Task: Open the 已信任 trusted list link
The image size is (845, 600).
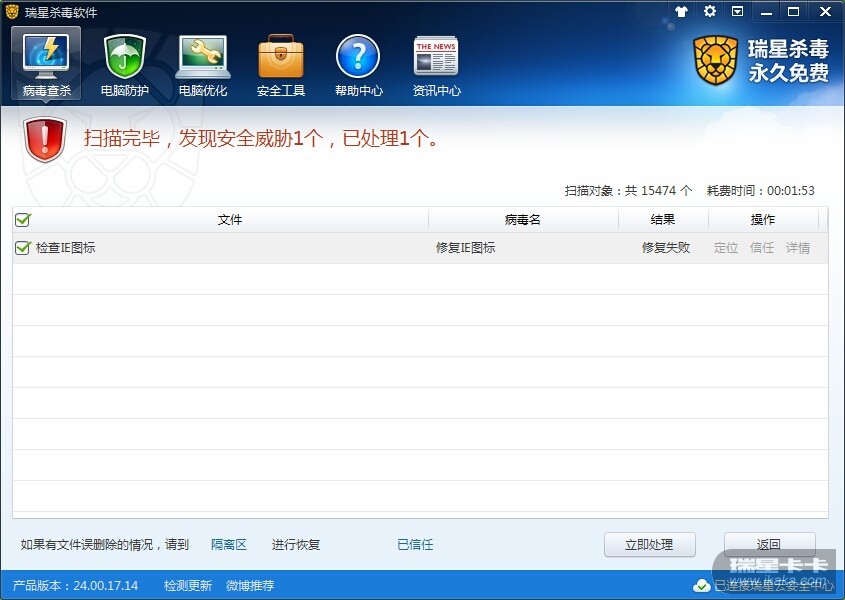Action: [x=415, y=544]
